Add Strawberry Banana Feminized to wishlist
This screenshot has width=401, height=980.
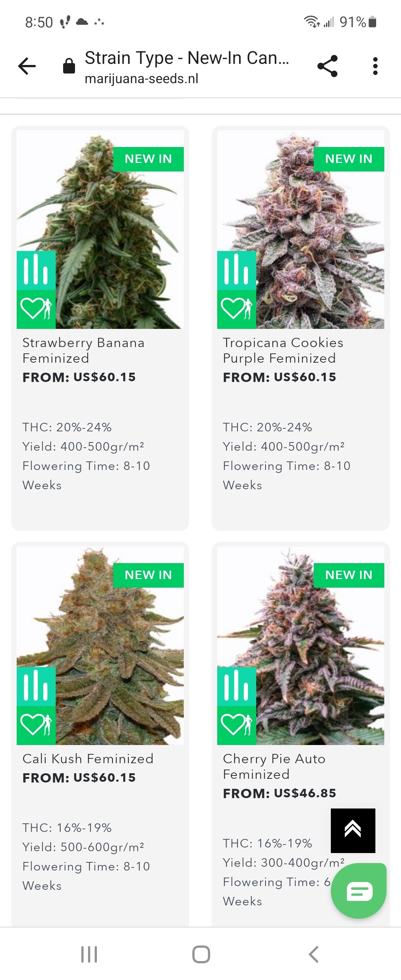coord(36,309)
